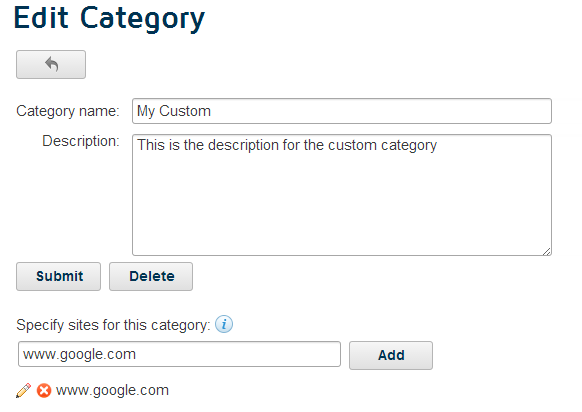Screen dimensions: 582x412
Task: Select the listed www.google.com site entry text
Action: coord(112,390)
